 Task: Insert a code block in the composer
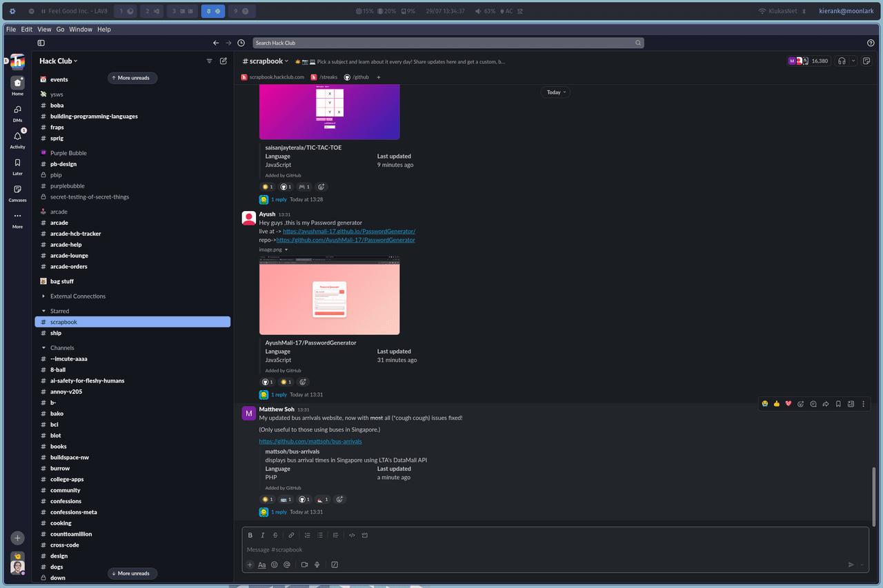pos(365,535)
